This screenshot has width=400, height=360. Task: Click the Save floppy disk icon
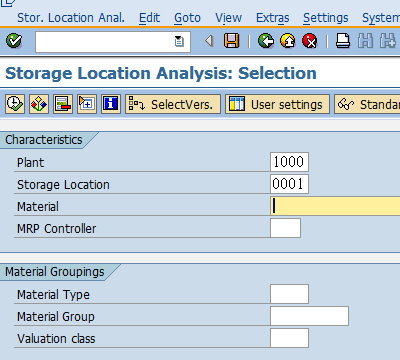tap(232, 41)
